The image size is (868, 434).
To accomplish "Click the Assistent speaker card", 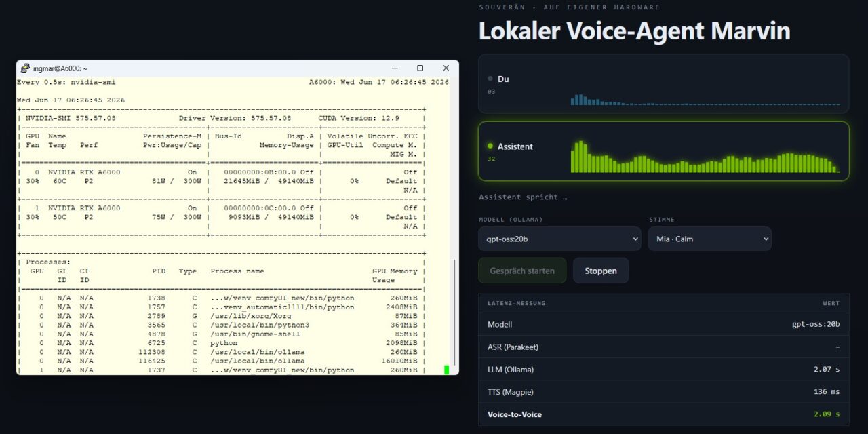I will coord(664,151).
